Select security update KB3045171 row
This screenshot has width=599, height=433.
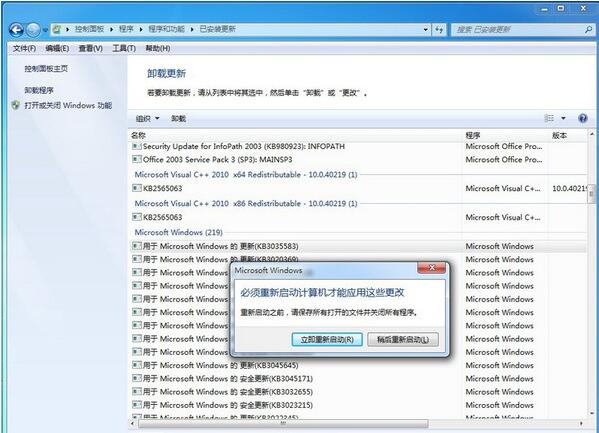click(359, 379)
